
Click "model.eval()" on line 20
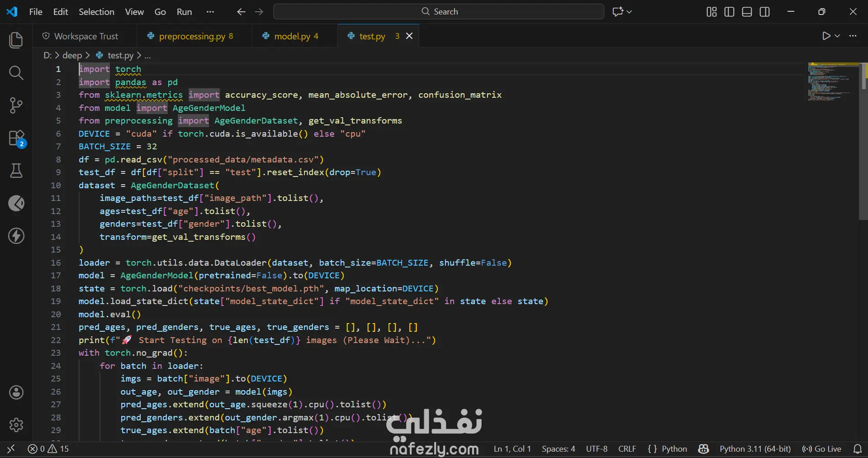point(110,315)
